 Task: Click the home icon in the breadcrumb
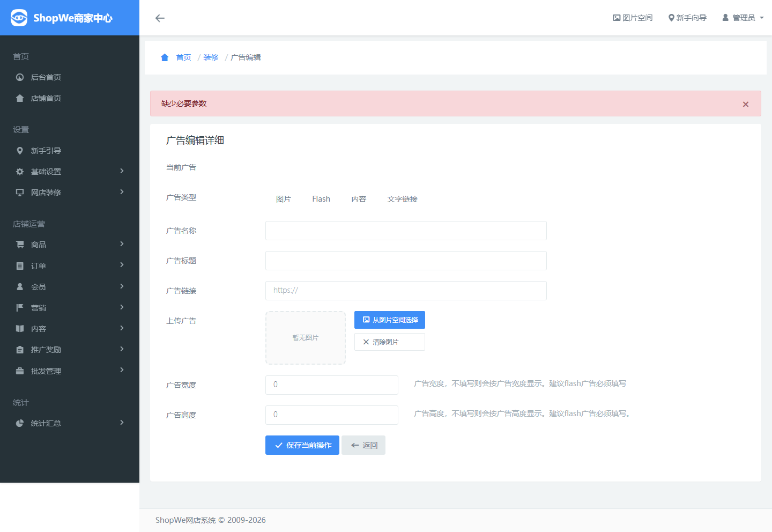point(165,57)
